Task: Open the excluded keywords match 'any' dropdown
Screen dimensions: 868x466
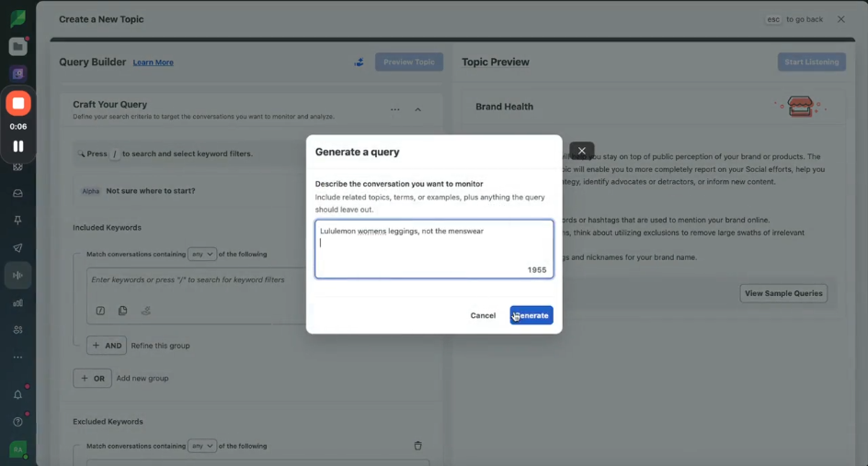Action: coord(202,446)
